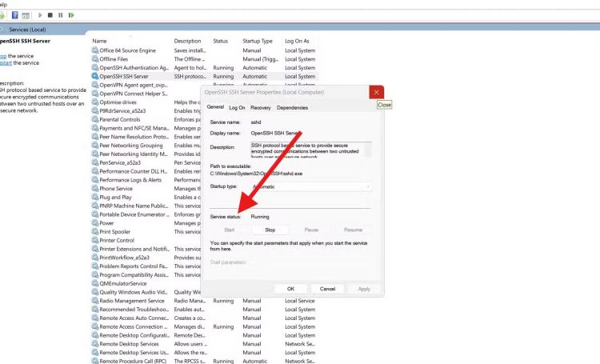Click the Restart service toolbar icon
The width and height of the screenshot is (600, 364).
(71, 15)
